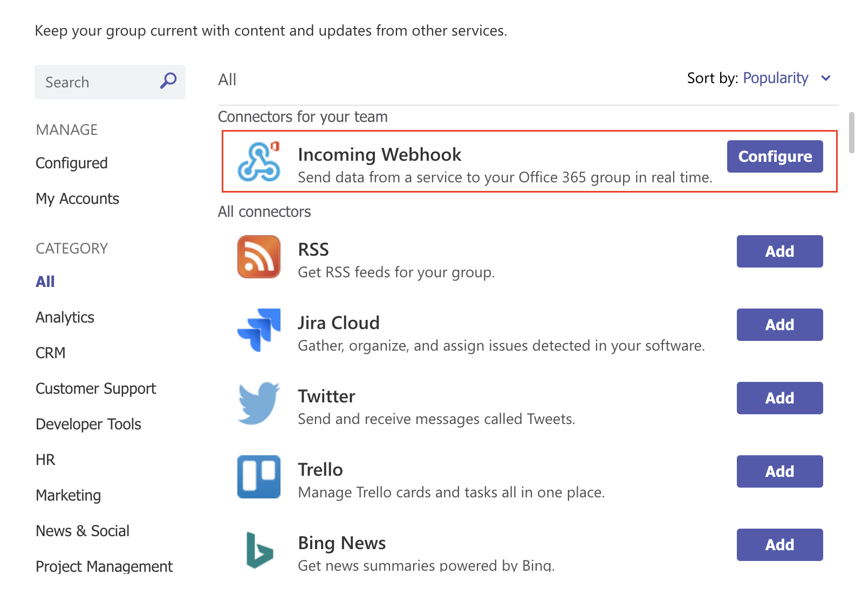Click 'Get RSS feeds for your group.' description
This screenshot has height=616, width=862.
click(x=396, y=272)
